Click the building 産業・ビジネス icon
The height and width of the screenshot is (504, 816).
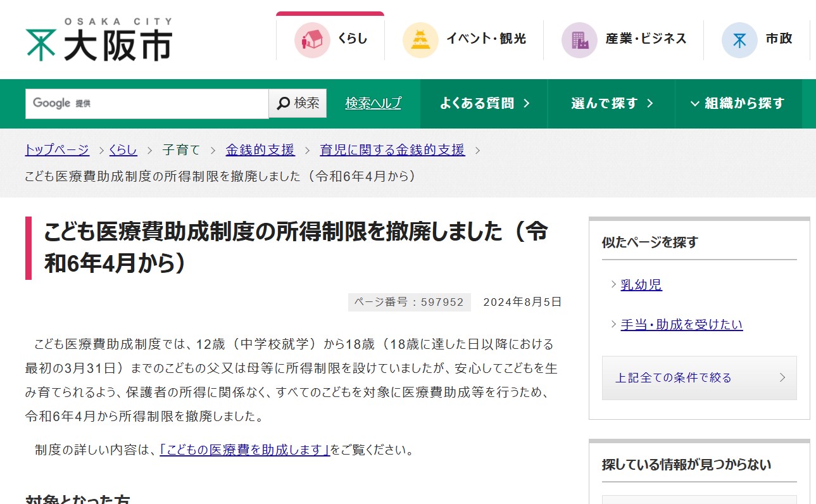pos(579,40)
